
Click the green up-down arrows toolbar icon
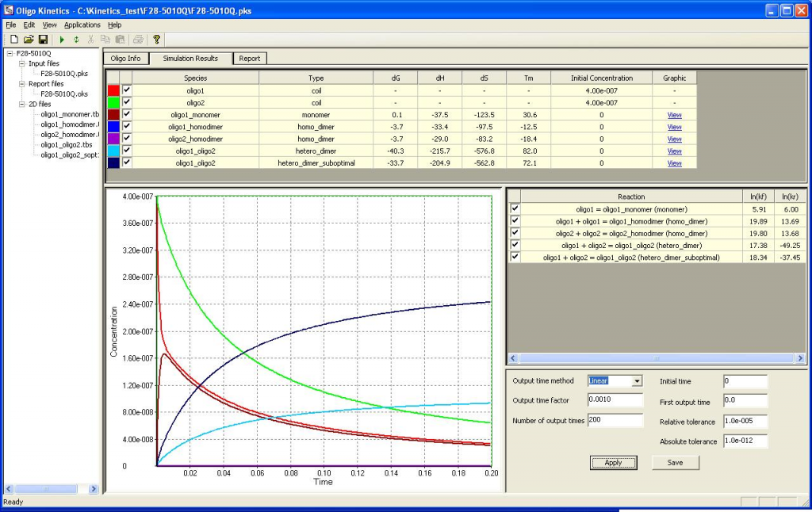point(76,39)
